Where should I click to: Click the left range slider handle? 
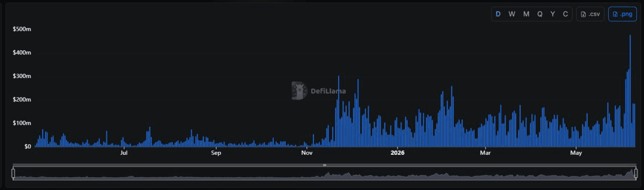13,173
